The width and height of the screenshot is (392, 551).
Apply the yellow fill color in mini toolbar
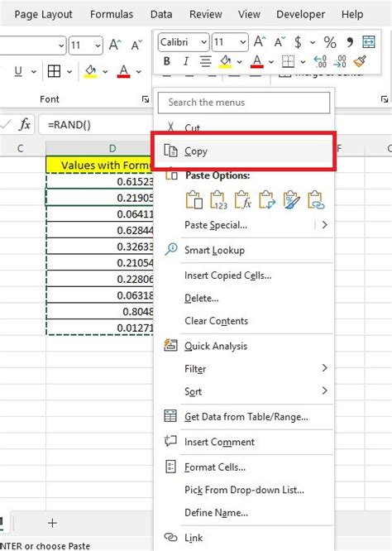tap(226, 62)
